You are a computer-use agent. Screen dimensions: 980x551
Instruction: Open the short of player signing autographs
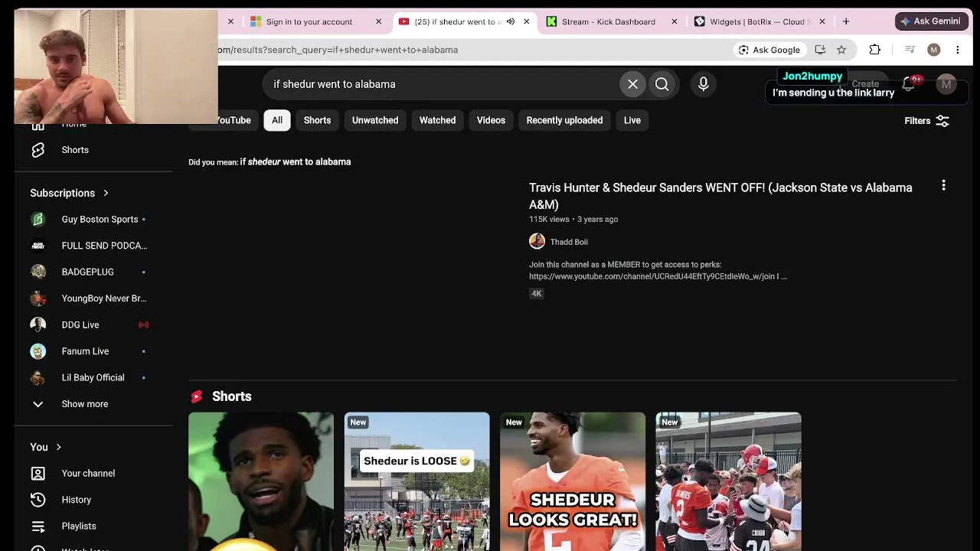coord(728,481)
